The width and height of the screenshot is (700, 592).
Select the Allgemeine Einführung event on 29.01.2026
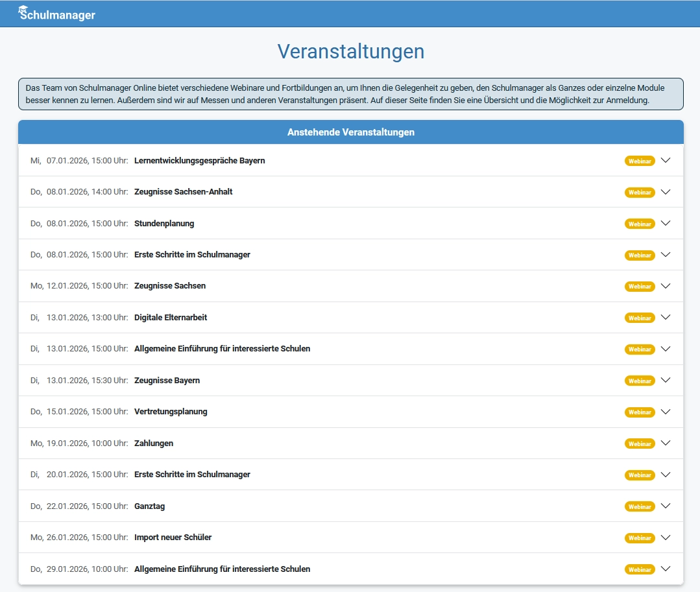coord(223,569)
